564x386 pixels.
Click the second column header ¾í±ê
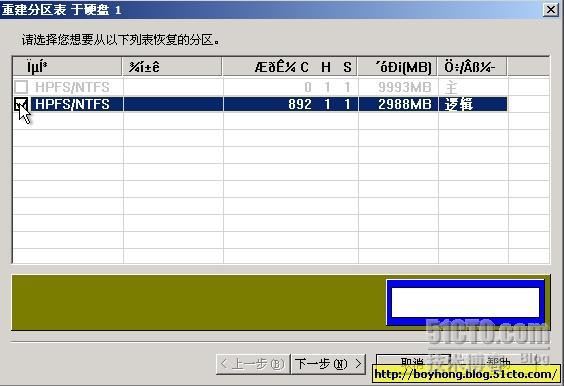[172, 67]
